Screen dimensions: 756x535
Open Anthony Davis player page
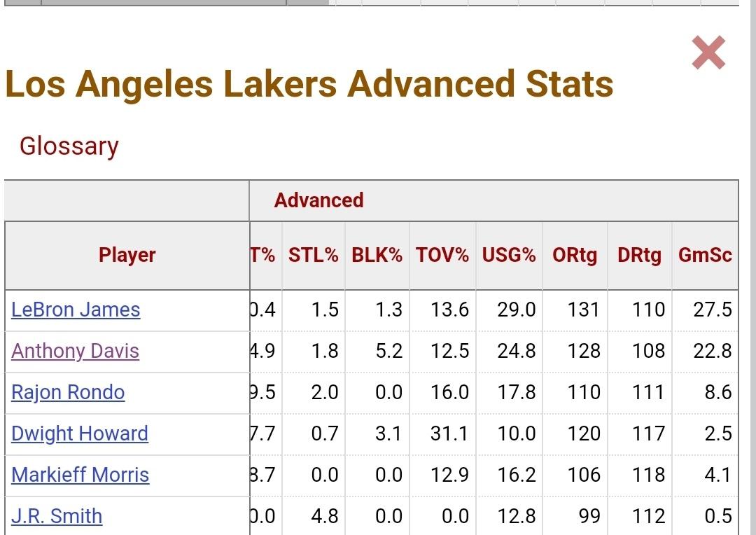tap(75, 351)
